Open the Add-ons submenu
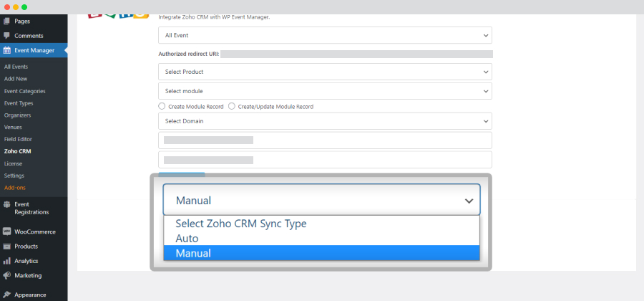The width and height of the screenshot is (644, 301). (15, 188)
